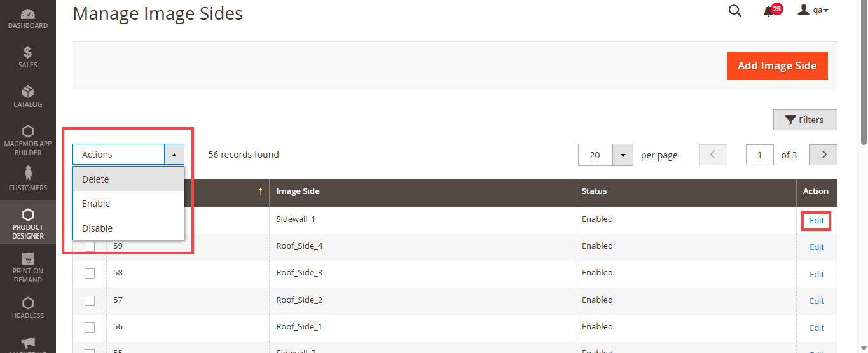This screenshot has width=868, height=353.
Task: Open the Sales dollar icon menu
Action: point(27,53)
